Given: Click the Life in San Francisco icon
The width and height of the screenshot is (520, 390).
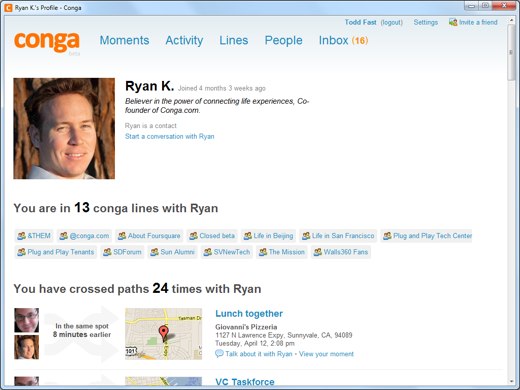Looking at the screenshot, I should pos(306,236).
